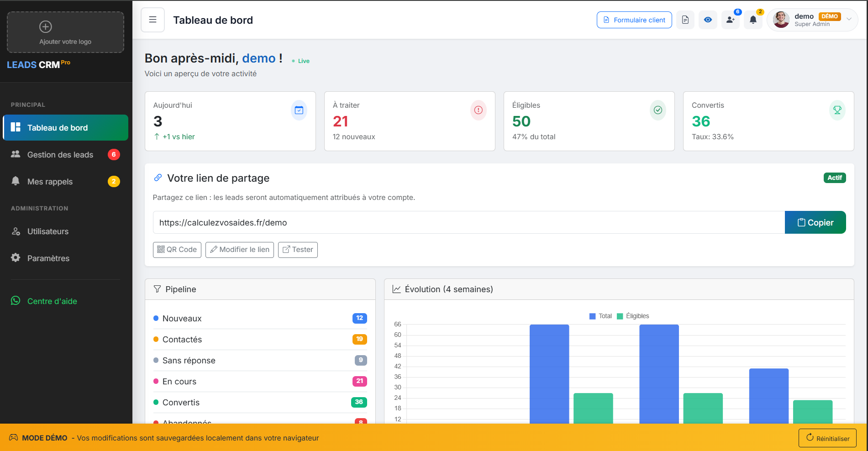868x451 pixels.
Task: Click the Paramètres gear icon
Action: coord(16,258)
